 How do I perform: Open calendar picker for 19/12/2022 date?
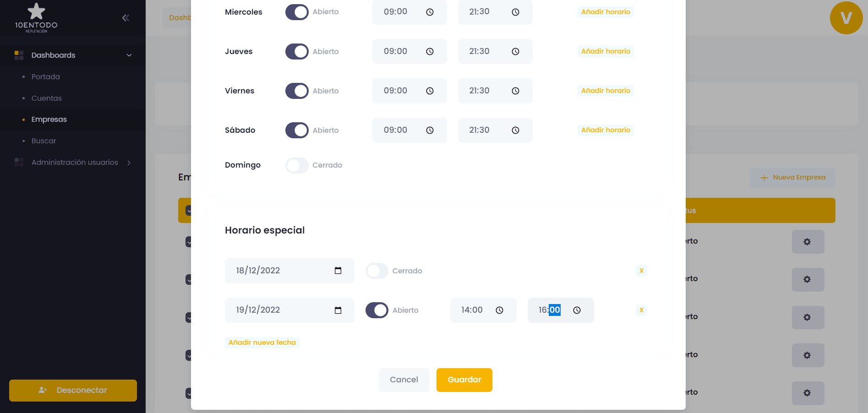point(338,310)
